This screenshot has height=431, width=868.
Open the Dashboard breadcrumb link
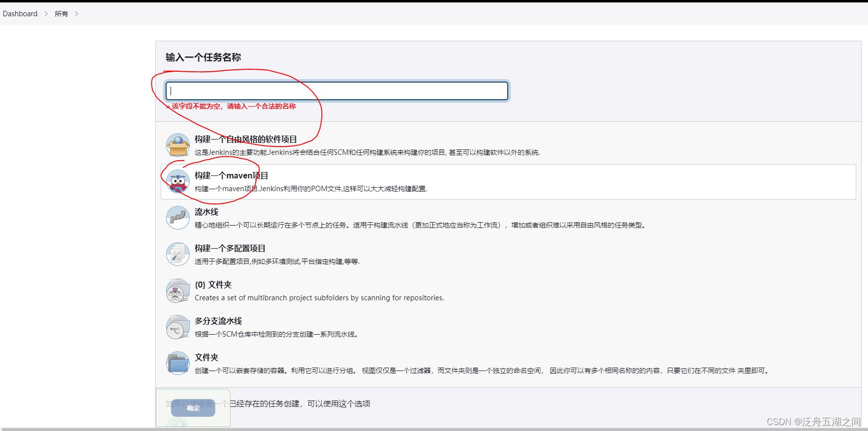tap(20, 14)
